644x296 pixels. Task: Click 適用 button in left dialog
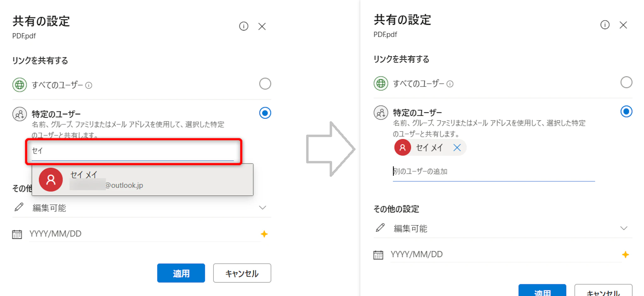click(181, 273)
